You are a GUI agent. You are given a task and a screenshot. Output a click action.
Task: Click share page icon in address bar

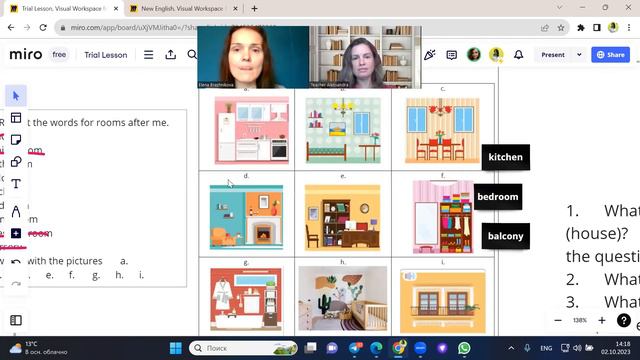point(544,28)
